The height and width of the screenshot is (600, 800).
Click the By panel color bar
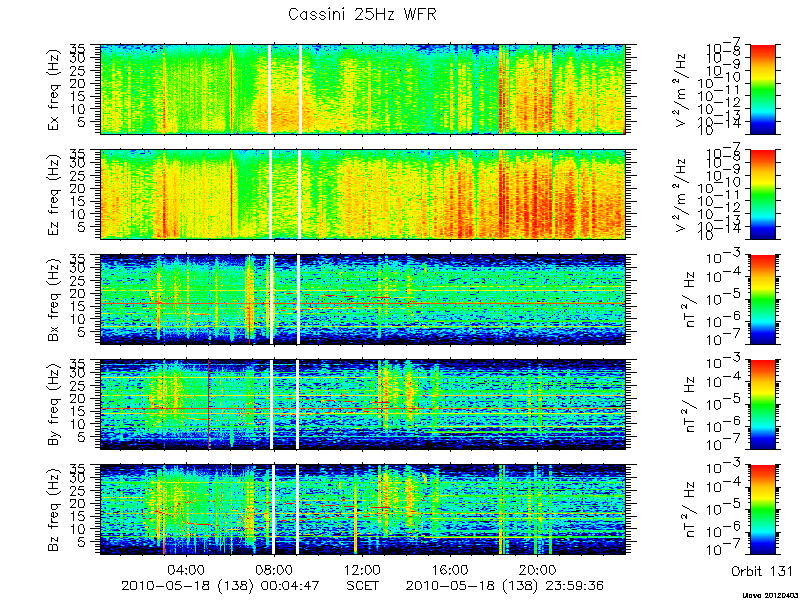(x=762, y=405)
